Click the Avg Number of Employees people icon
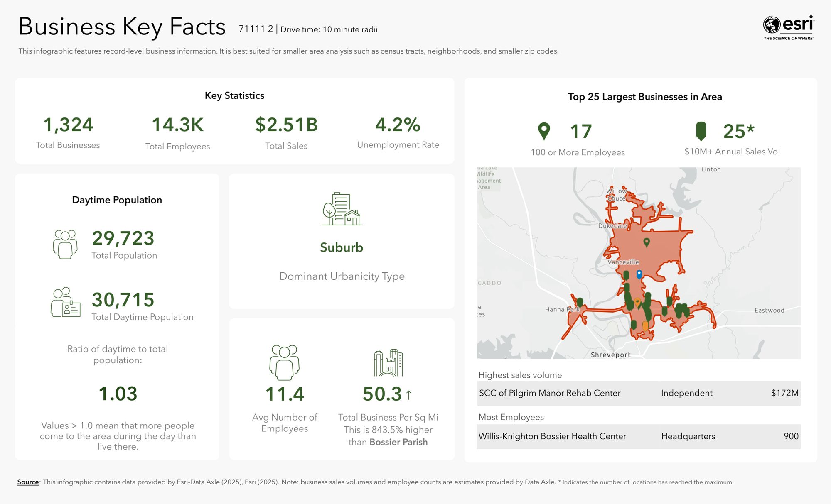Image resolution: width=831 pixels, height=504 pixels. (284, 362)
